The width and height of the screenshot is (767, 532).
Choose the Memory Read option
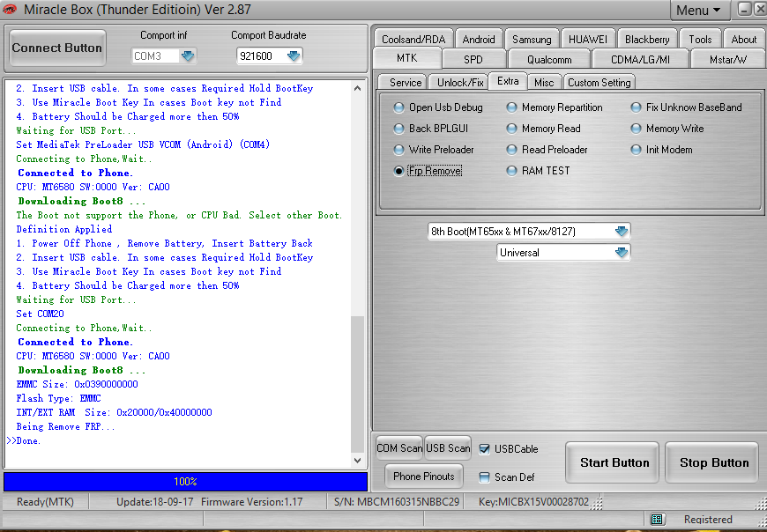tap(511, 129)
